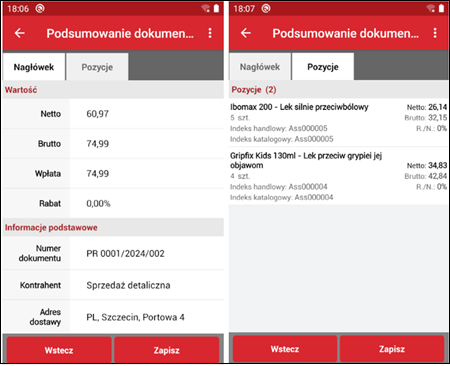
Task: Tap the back arrow in the right screen
Action: 246,33
